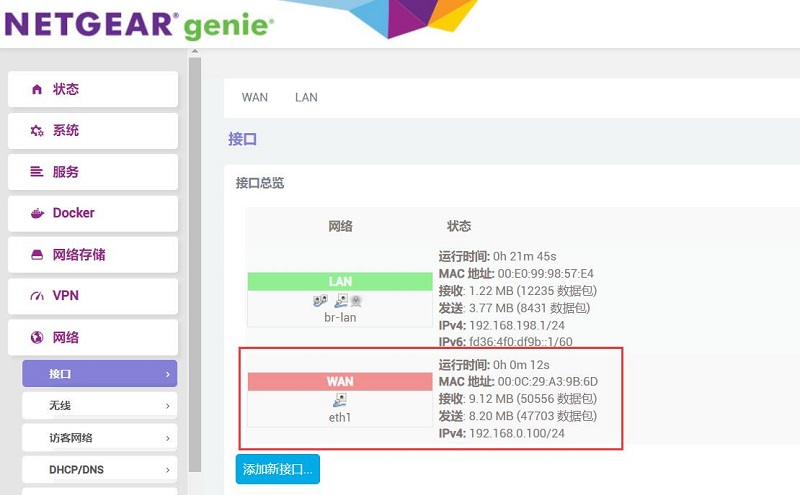The width and height of the screenshot is (800, 495).
Task: Click the chevron on DHCP/DNS item
Action: 167,470
